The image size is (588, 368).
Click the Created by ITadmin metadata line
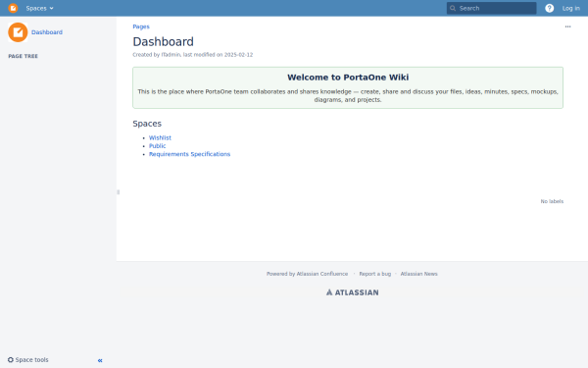193,55
